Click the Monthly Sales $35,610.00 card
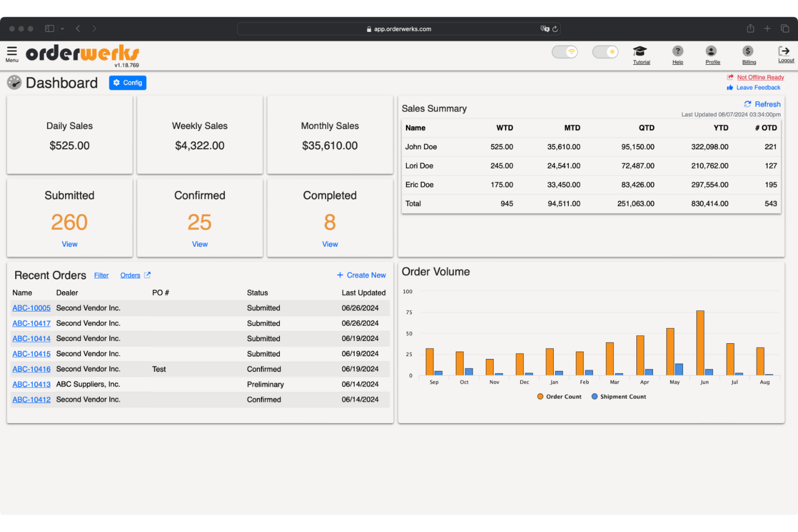Screen dimensions: 798x532 click(330, 135)
